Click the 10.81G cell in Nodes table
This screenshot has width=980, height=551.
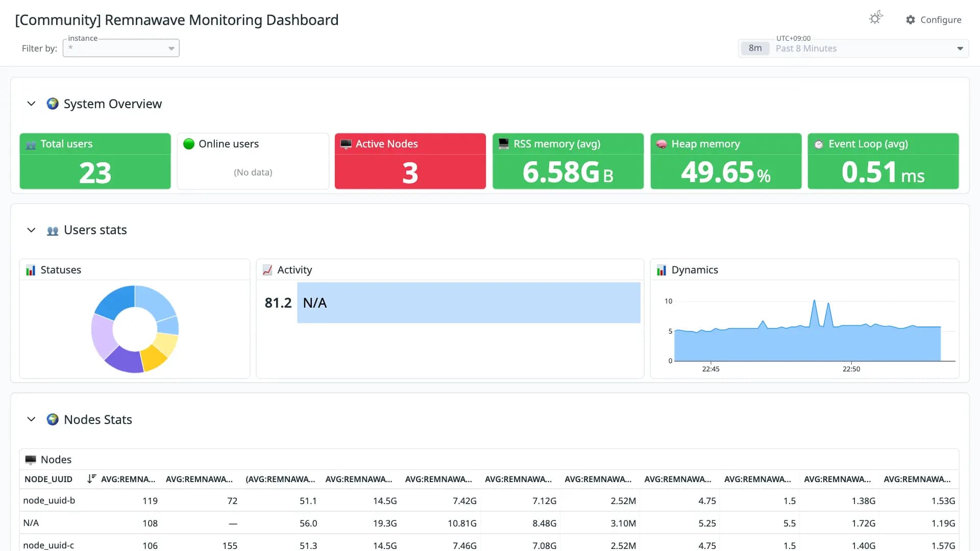462,523
